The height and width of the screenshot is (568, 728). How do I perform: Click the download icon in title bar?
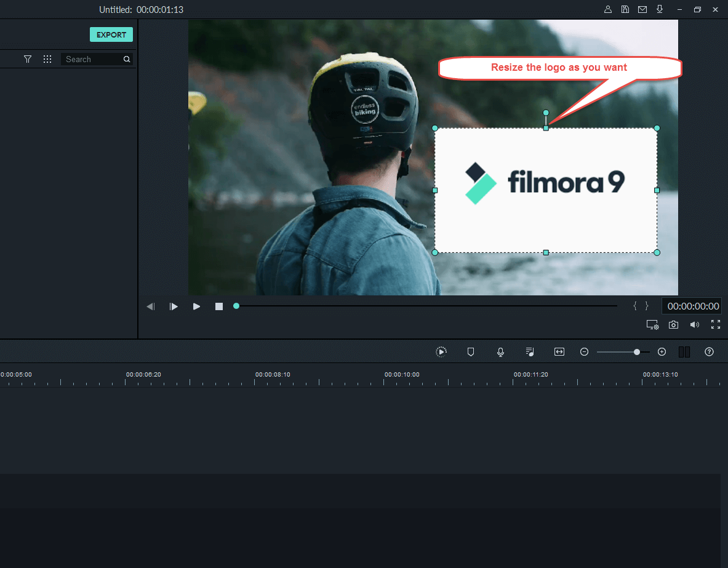[x=659, y=9]
